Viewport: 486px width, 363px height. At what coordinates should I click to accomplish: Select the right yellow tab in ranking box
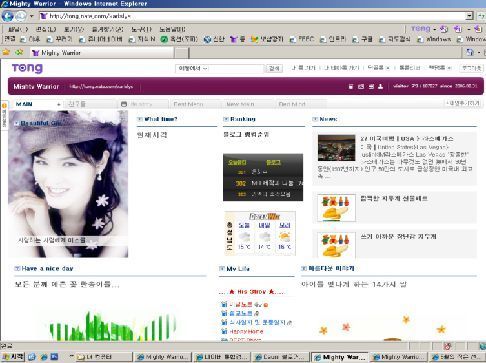273,162
